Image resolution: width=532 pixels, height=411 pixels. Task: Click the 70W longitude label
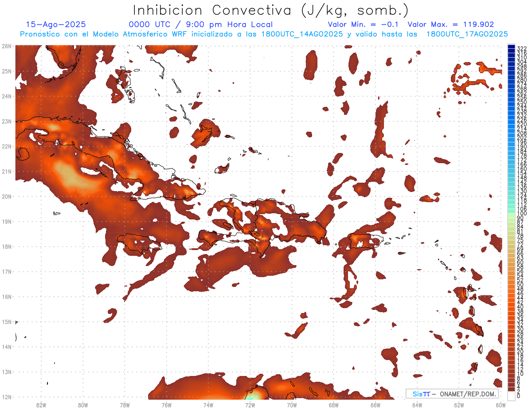pos(292,405)
